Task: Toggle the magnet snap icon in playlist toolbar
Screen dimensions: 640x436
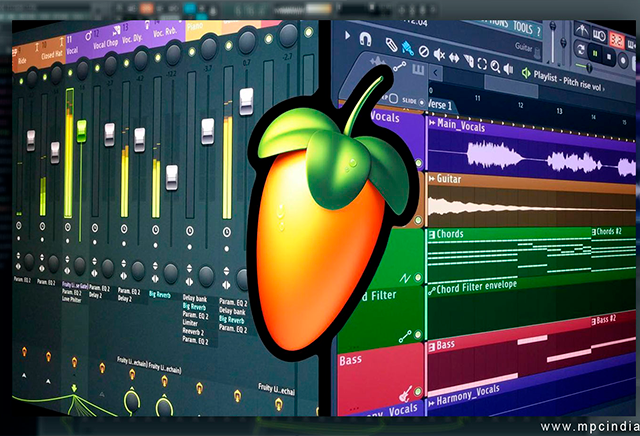Action: tap(365, 39)
